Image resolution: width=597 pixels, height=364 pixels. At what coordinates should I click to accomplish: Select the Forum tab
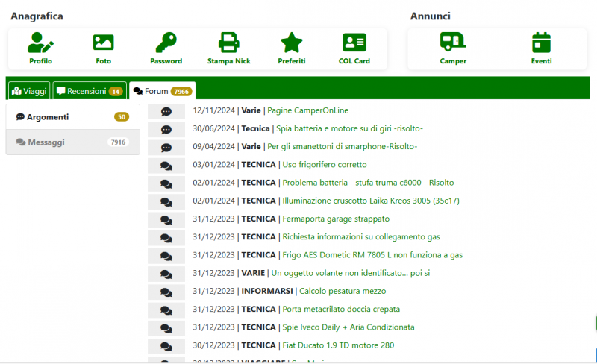pyautogui.click(x=162, y=91)
